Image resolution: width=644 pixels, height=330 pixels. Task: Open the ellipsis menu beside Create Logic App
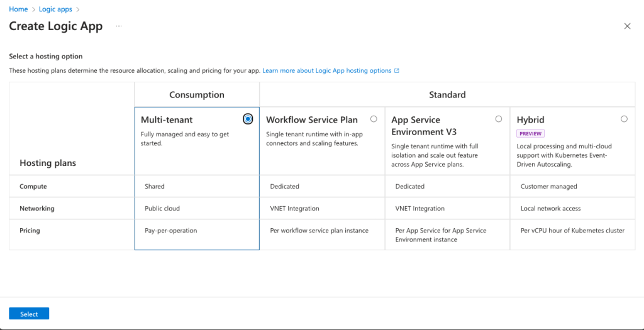pyautogui.click(x=119, y=26)
